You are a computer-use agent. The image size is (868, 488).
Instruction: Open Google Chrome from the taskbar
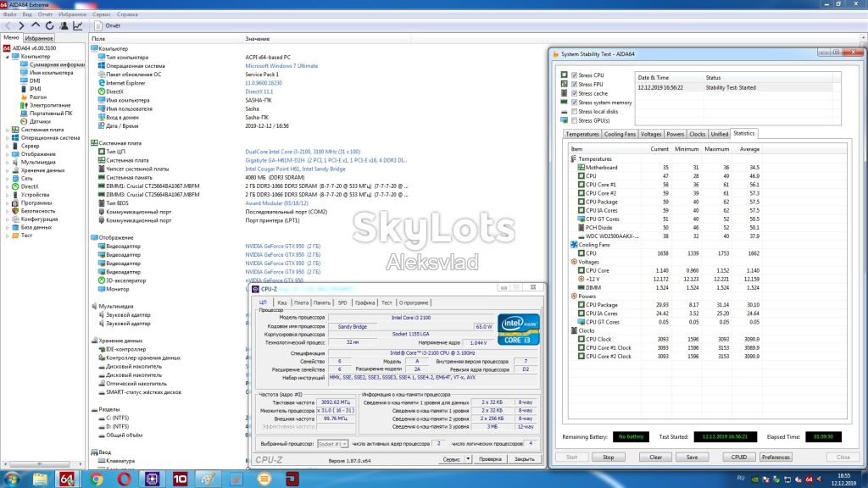point(97,479)
